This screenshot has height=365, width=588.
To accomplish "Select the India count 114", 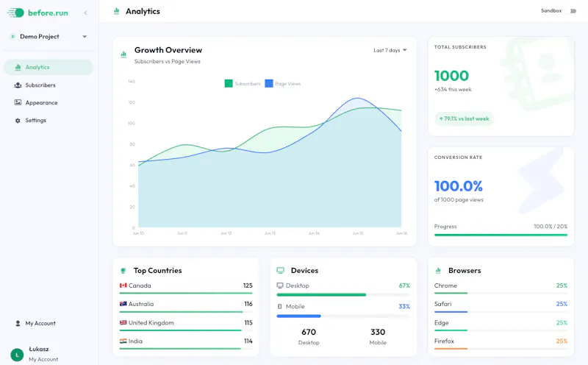I will click(248, 341).
